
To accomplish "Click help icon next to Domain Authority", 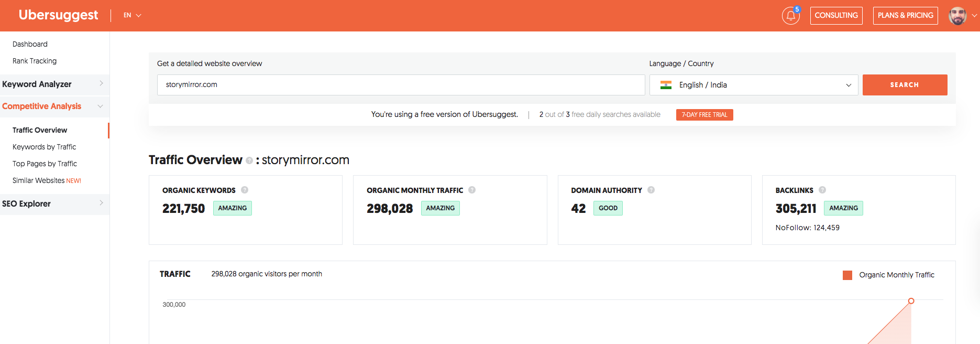I will tap(651, 190).
